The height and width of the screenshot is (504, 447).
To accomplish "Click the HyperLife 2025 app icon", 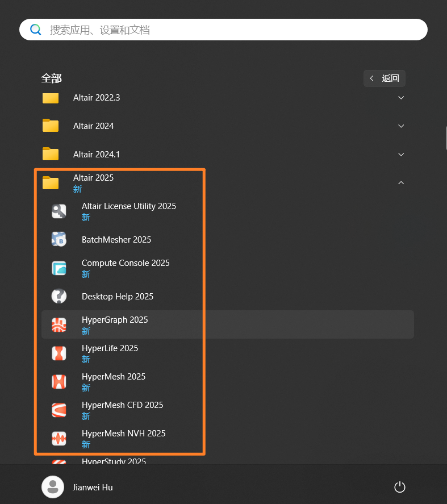I will [x=59, y=353].
